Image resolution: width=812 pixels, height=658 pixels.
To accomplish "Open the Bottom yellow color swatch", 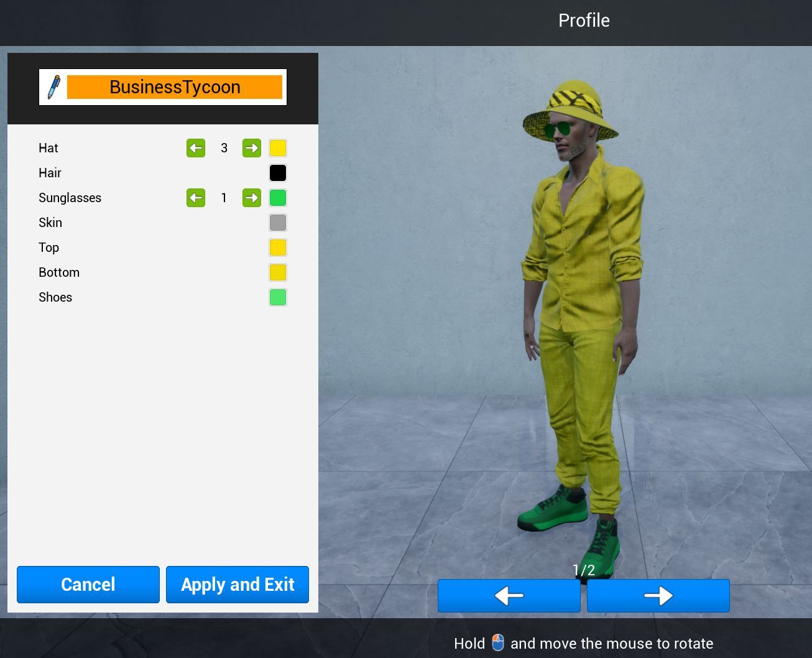I will [278, 272].
